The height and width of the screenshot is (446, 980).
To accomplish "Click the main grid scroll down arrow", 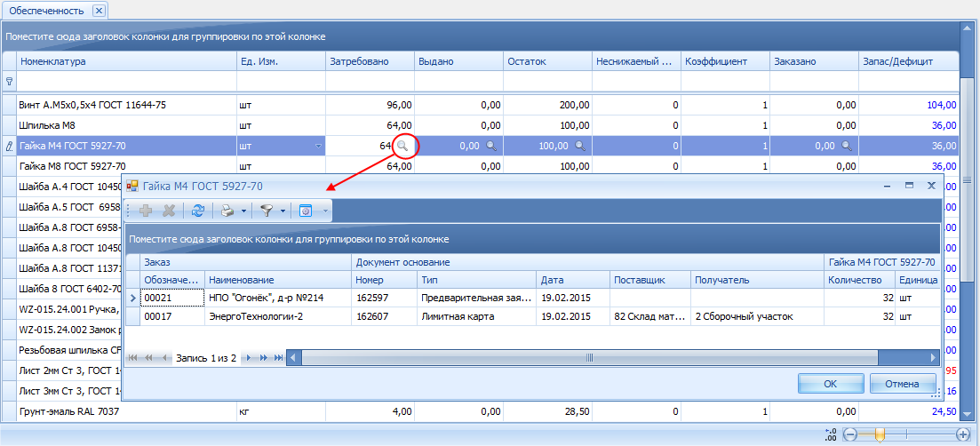I will coord(967,415).
